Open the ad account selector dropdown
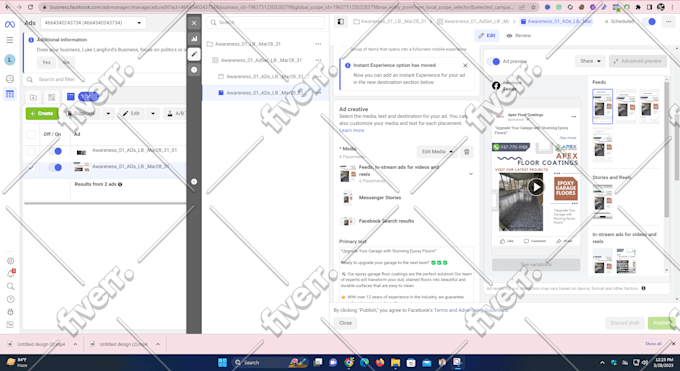The height and width of the screenshot is (371, 680). coord(93,23)
